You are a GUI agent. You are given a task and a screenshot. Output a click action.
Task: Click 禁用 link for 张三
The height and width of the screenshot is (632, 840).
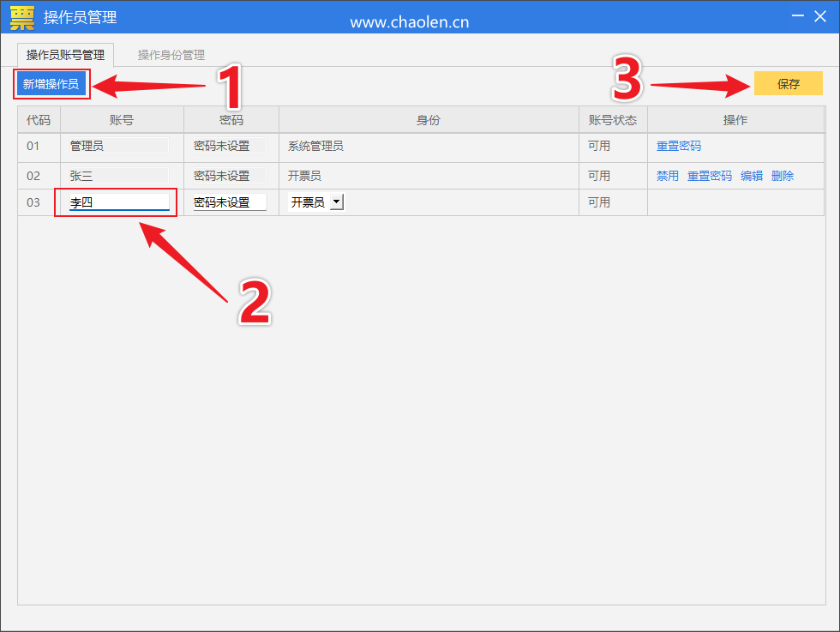(668, 176)
